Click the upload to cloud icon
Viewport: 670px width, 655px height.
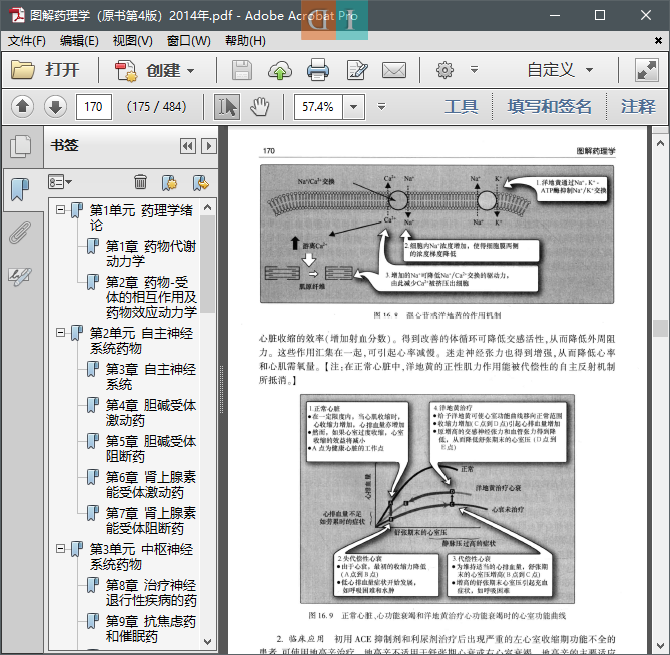[280, 70]
